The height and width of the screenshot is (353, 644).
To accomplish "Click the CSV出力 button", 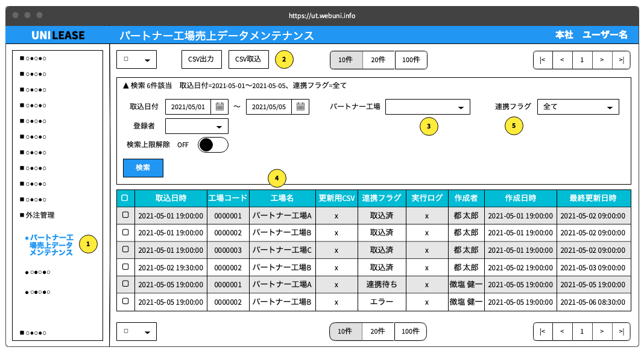I will coord(201,59).
